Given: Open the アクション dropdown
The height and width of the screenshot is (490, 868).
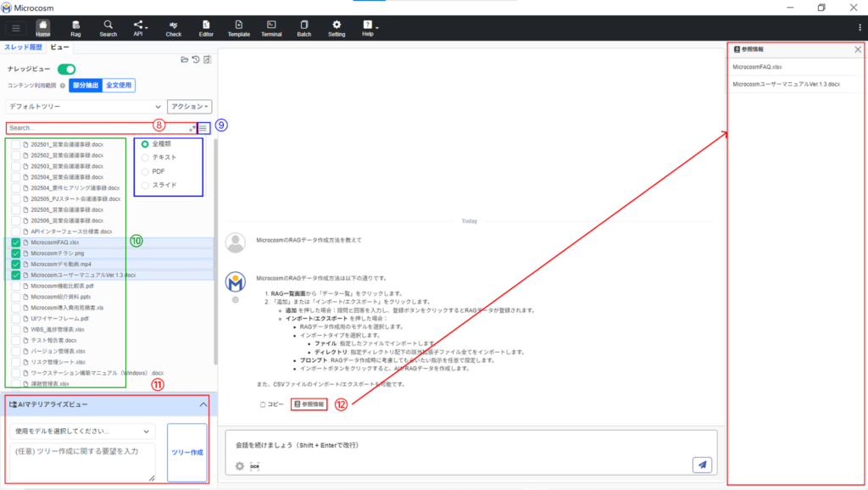Looking at the screenshot, I should 189,106.
